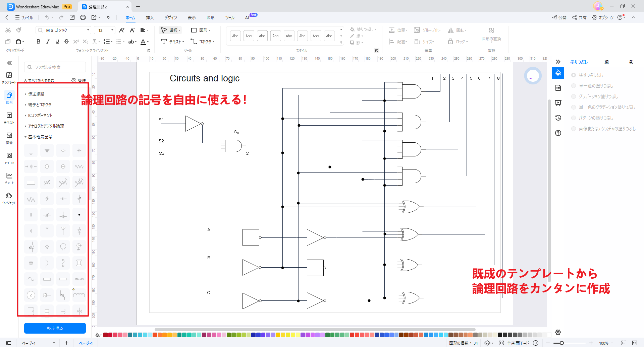644x347 pixels.
Task: Select the 塗りつぶしなし radio option
Action: pos(574,75)
